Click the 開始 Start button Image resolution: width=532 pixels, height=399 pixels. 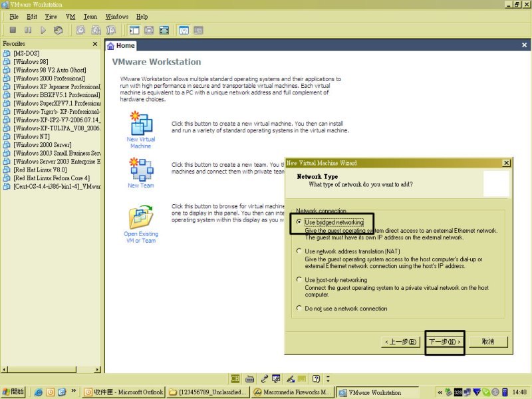pyautogui.click(x=13, y=392)
